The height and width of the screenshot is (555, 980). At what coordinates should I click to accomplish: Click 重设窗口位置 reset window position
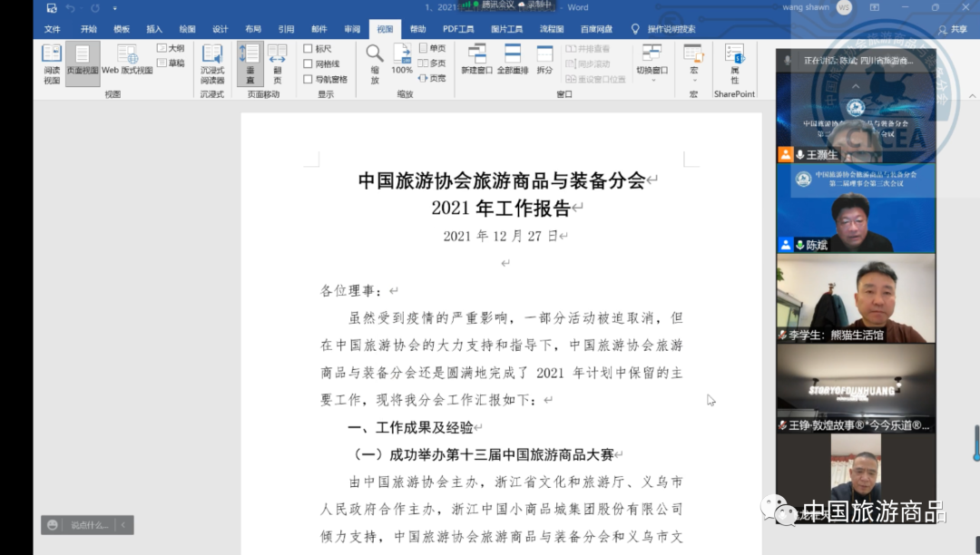[595, 79]
